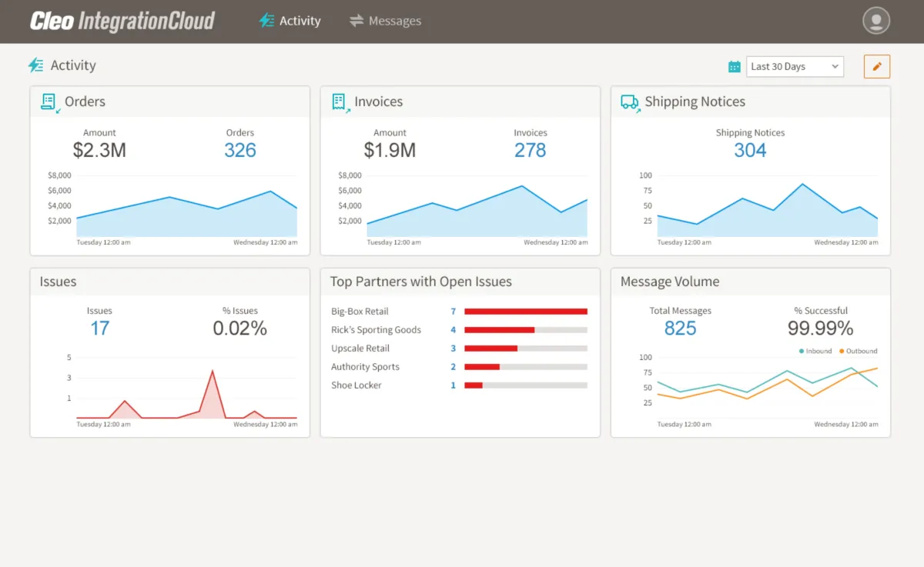Toggle the Inbound legend series
The image size is (924, 567).
[x=815, y=351]
